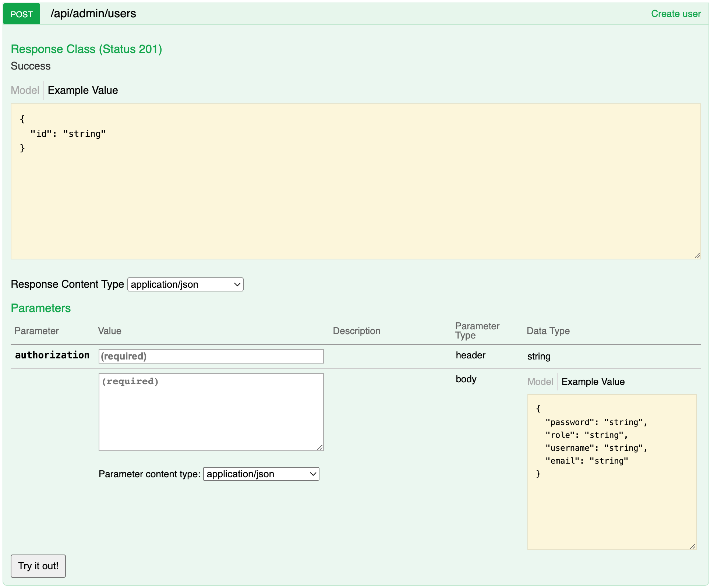Click the authorization parameter name
The image size is (714, 588).
pyautogui.click(x=52, y=355)
